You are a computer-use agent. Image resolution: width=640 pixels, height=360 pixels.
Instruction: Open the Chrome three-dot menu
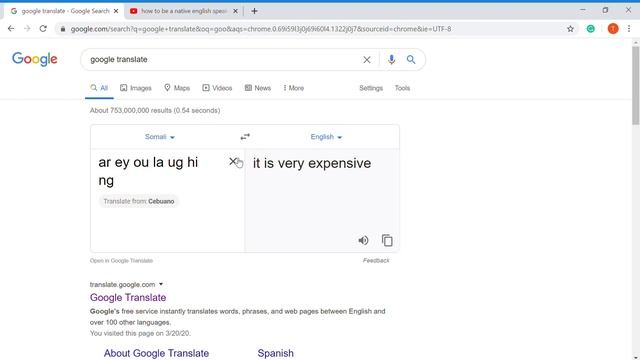(629, 29)
